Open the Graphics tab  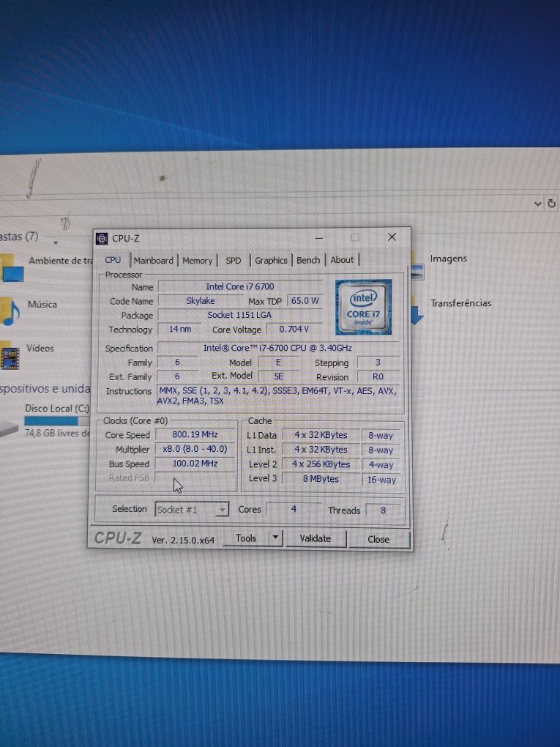(x=271, y=260)
